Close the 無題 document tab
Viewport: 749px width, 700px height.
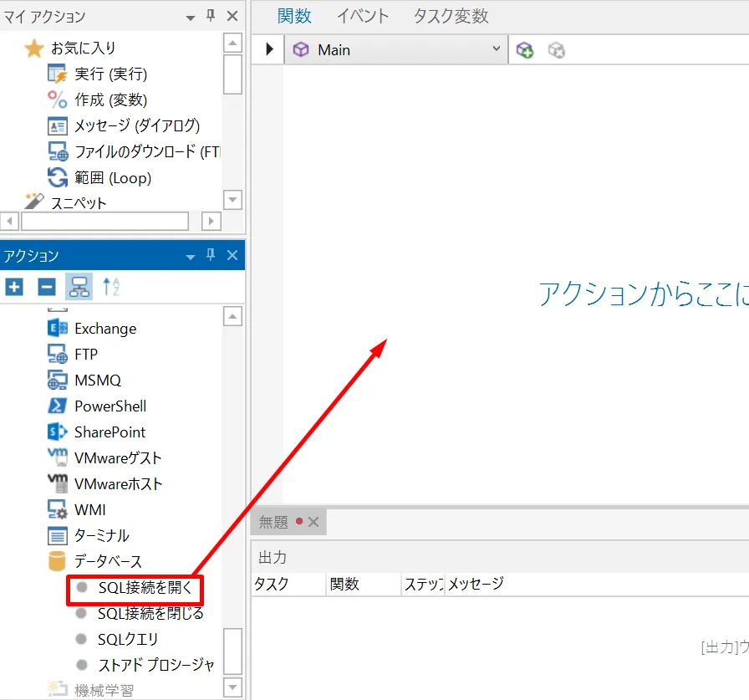313,522
